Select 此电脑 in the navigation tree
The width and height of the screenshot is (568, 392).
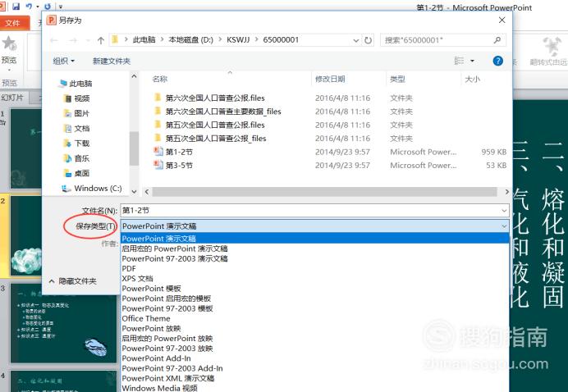pos(76,84)
